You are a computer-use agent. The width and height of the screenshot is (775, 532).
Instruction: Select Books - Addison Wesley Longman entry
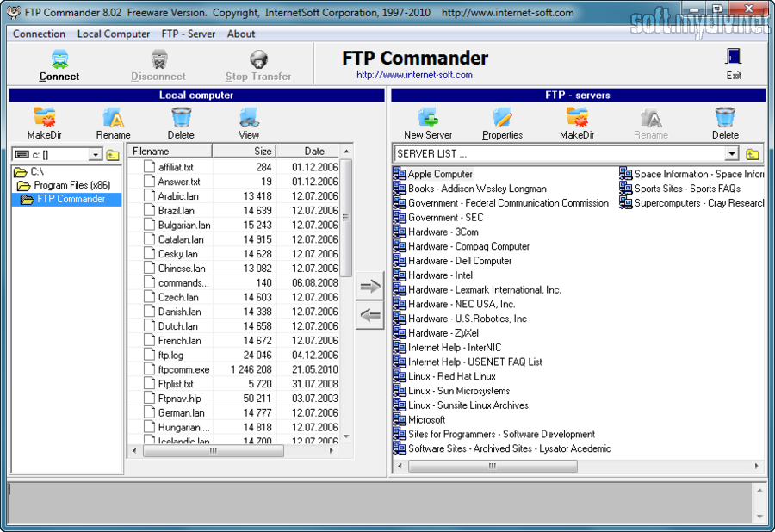(477, 189)
